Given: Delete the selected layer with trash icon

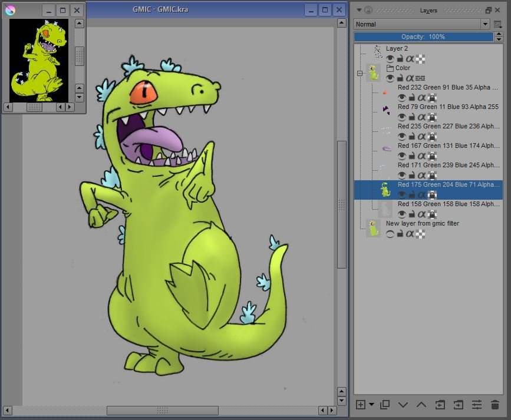Looking at the screenshot, I should tap(495, 405).
